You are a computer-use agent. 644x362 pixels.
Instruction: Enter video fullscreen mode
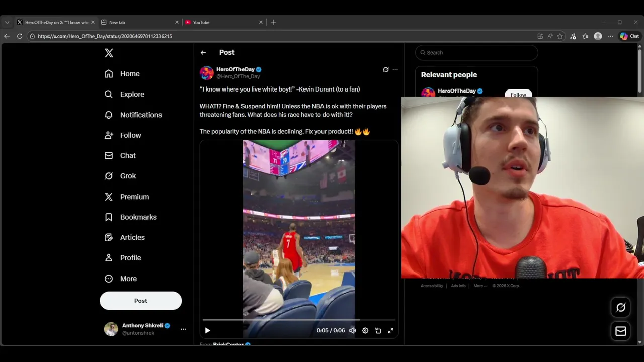(390, 330)
